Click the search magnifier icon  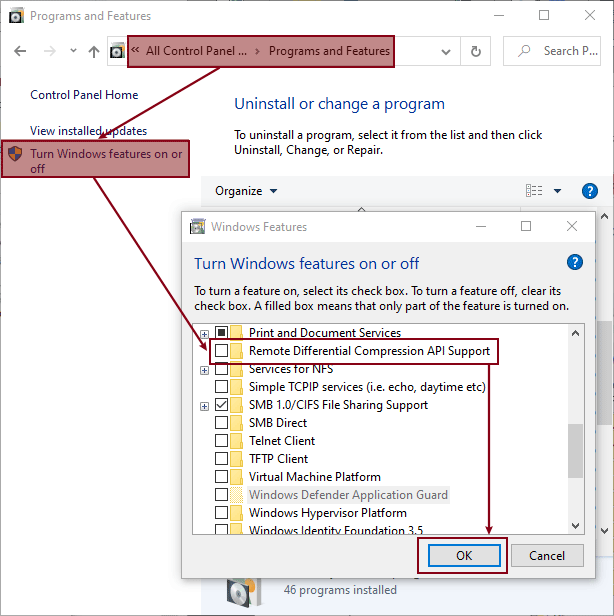point(524,51)
